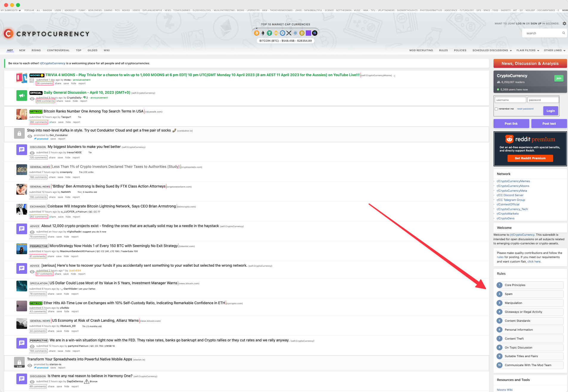Click the XRP icon in the market cap bar
The image size is (568, 392).
[x=289, y=33]
